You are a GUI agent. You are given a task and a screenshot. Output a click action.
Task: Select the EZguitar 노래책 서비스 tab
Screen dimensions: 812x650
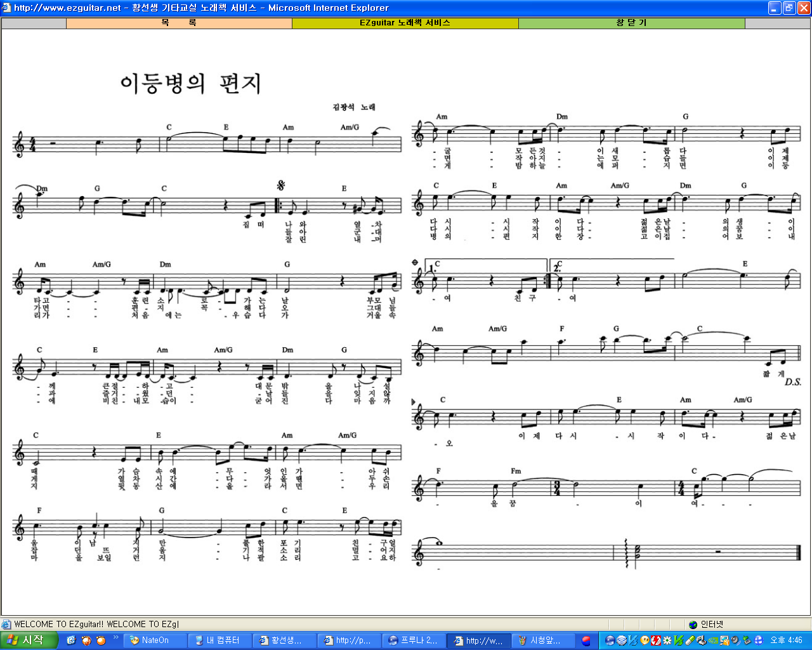pos(405,23)
